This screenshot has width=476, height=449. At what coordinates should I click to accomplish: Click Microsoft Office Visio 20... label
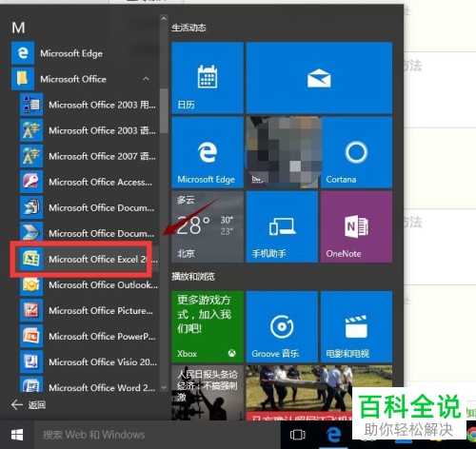point(103,361)
